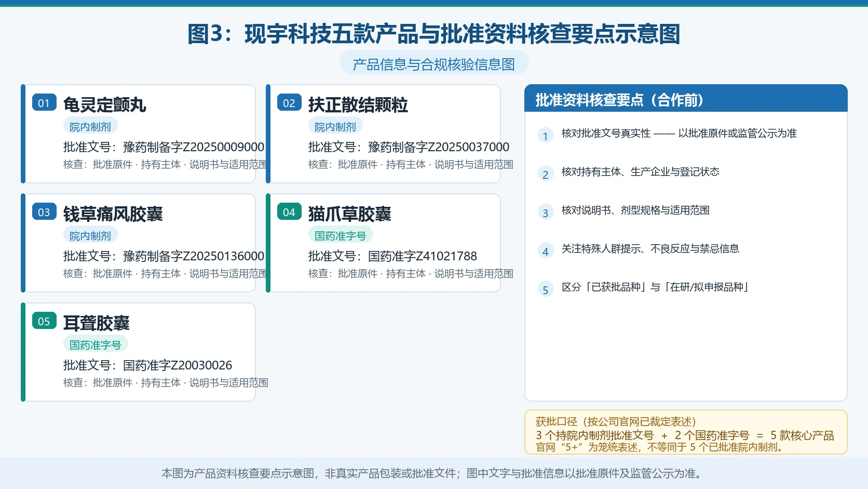
Task: Click the 批准资料核查要点（合作前） panel header
Action: [x=686, y=99]
